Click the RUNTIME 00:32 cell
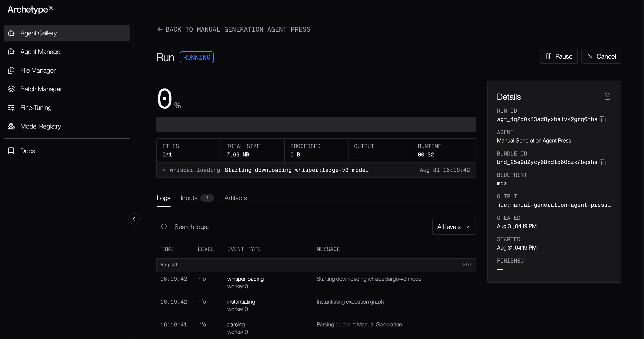 coord(444,150)
